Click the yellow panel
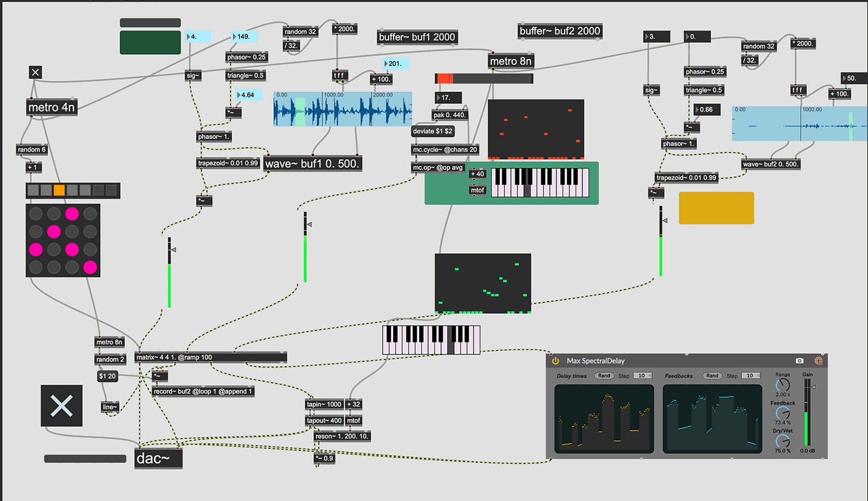 [717, 208]
